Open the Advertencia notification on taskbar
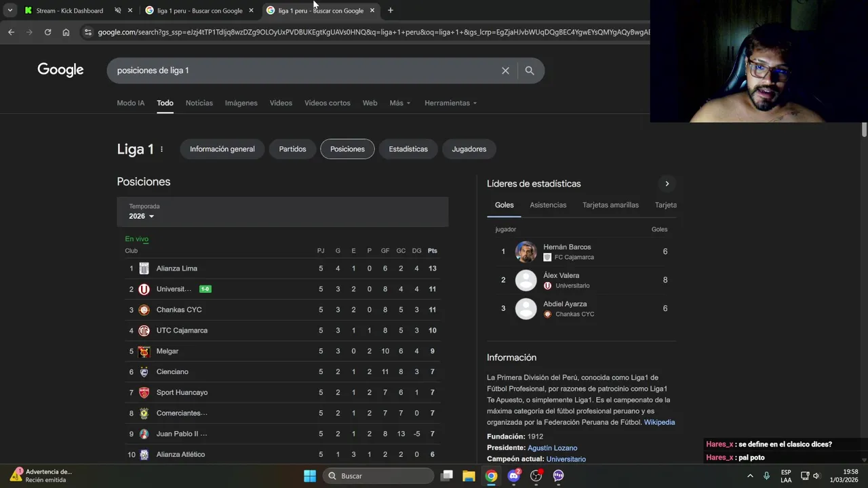The width and height of the screenshot is (868, 488). pos(41,476)
